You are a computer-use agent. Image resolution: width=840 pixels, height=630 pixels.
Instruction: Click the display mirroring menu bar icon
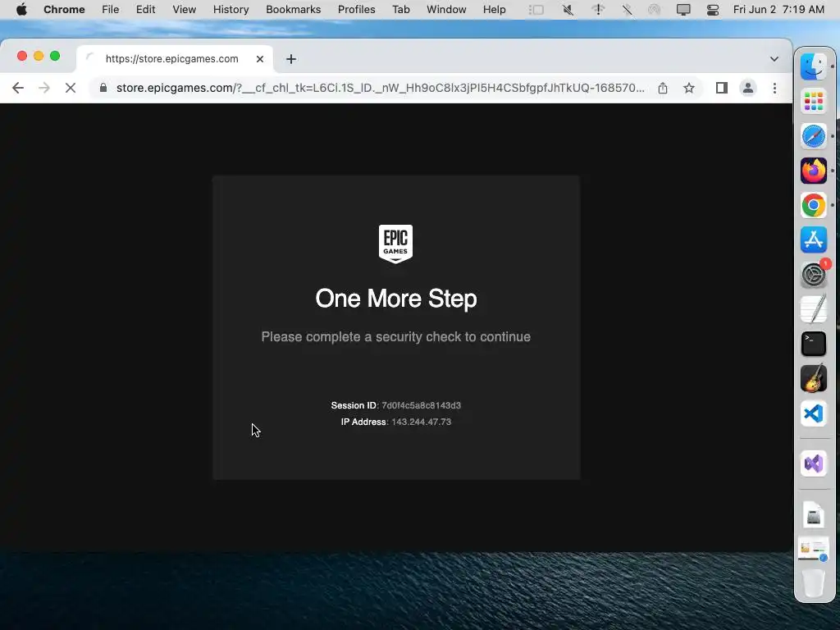[x=683, y=10]
